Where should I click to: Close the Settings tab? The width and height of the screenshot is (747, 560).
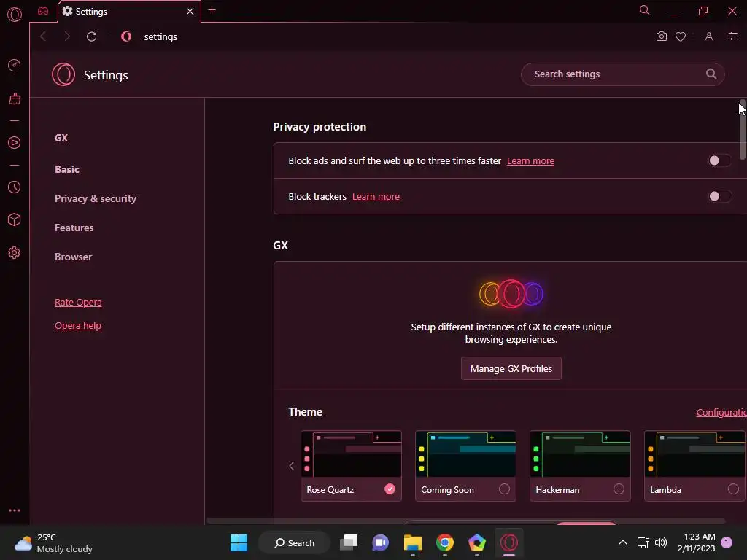click(x=190, y=12)
